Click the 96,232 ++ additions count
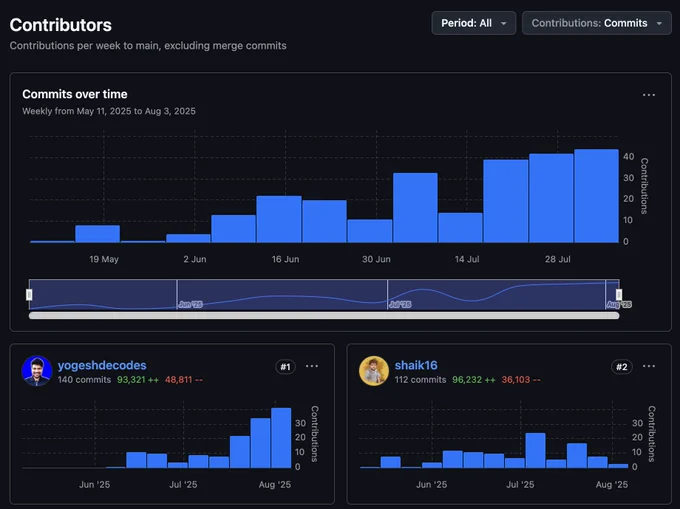 [474, 380]
